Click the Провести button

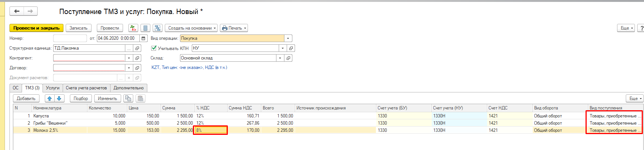click(x=110, y=28)
